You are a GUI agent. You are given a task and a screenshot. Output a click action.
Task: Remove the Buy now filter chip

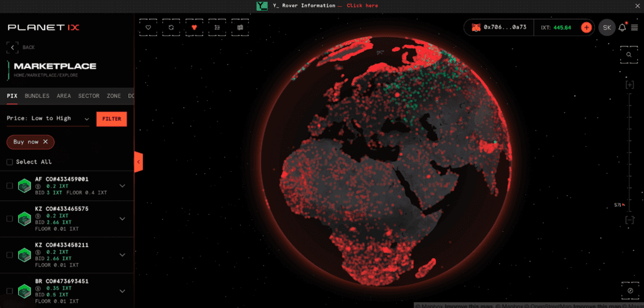(45, 142)
